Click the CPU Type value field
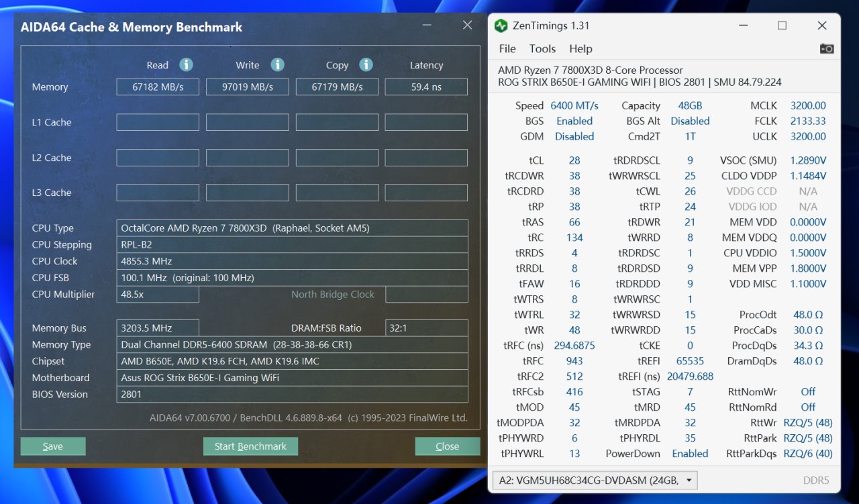 pyautogui.click(x=292, y=228)
